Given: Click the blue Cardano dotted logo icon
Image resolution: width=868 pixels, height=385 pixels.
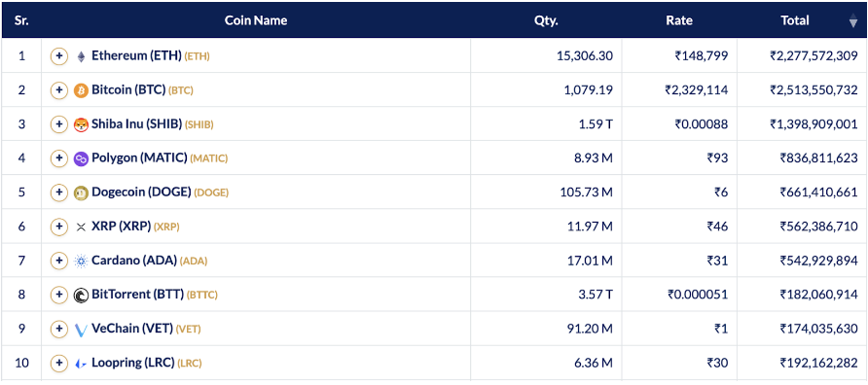Looking at the screenshot, I should click(81, 262).
